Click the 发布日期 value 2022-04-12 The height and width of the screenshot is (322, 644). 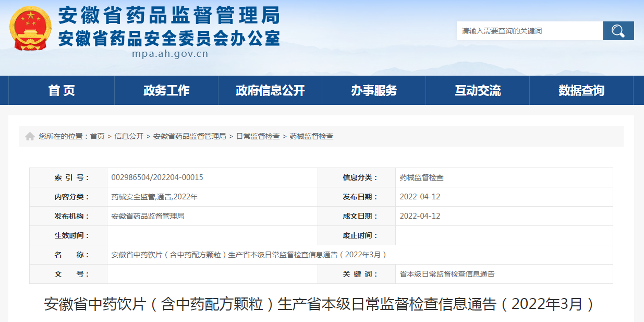420,197
